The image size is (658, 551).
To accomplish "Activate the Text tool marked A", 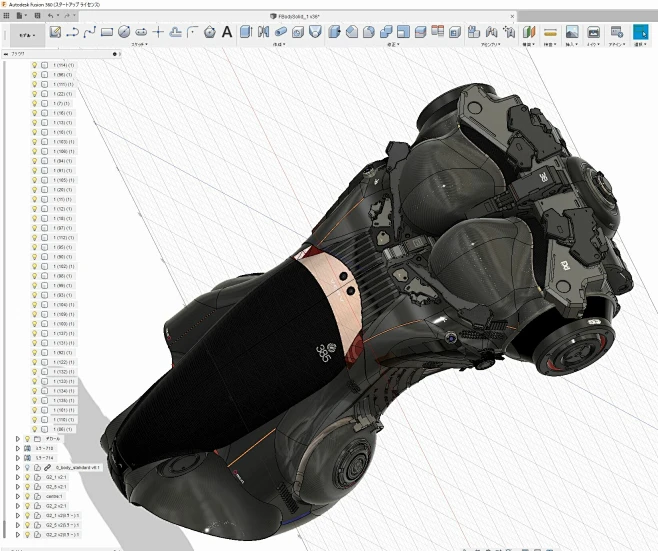I will [227, 32].
